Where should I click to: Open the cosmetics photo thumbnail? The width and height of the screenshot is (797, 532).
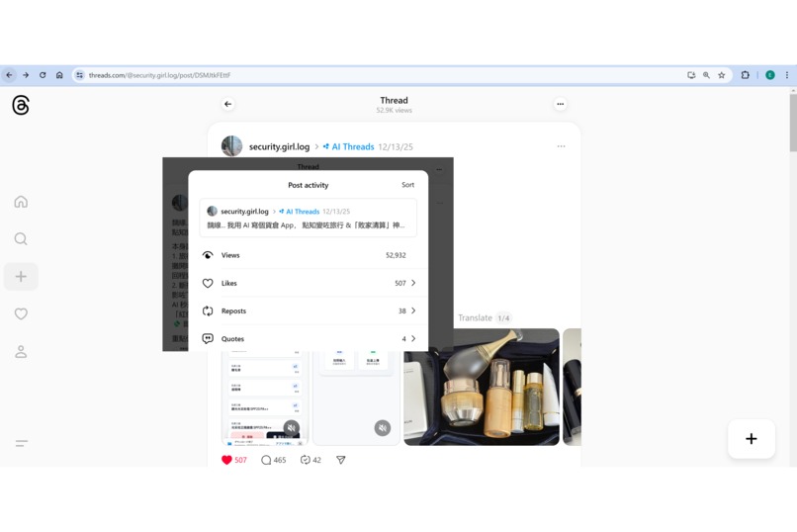coord(482,387)
